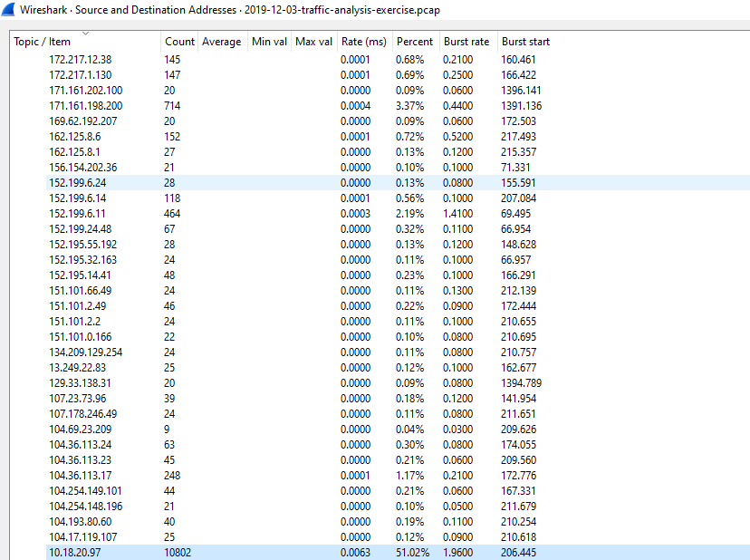Select row 162.125.8.1
The height and width of the screenshot is (560, 750).
tap(398, 151)
